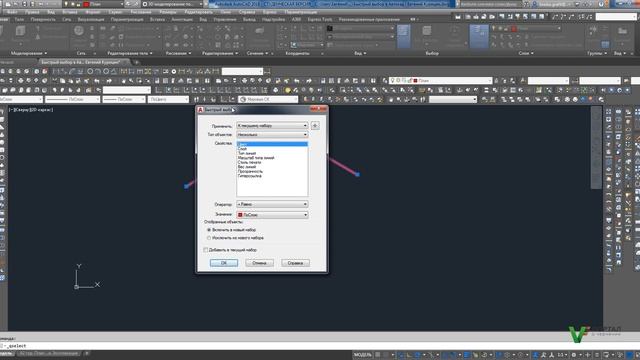Open the Формат menu
Screen dimensions: 640x360
tap(93, 12)
